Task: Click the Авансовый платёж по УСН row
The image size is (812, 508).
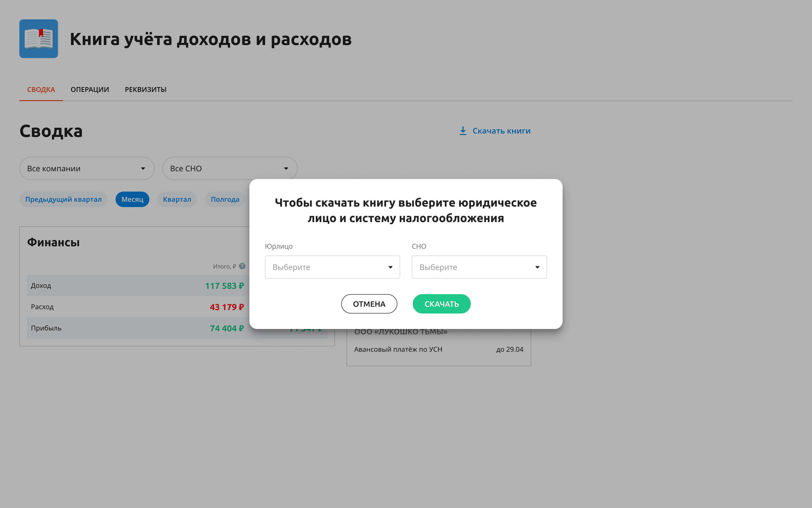Action: click(x=439, y=349)
